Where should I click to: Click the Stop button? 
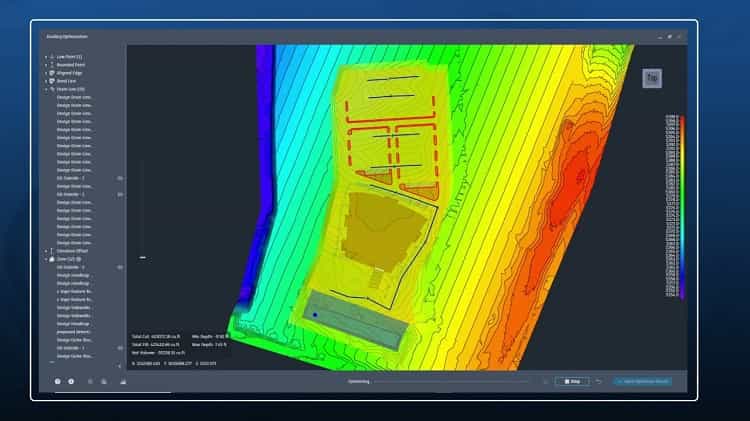[x=572, y=381]
